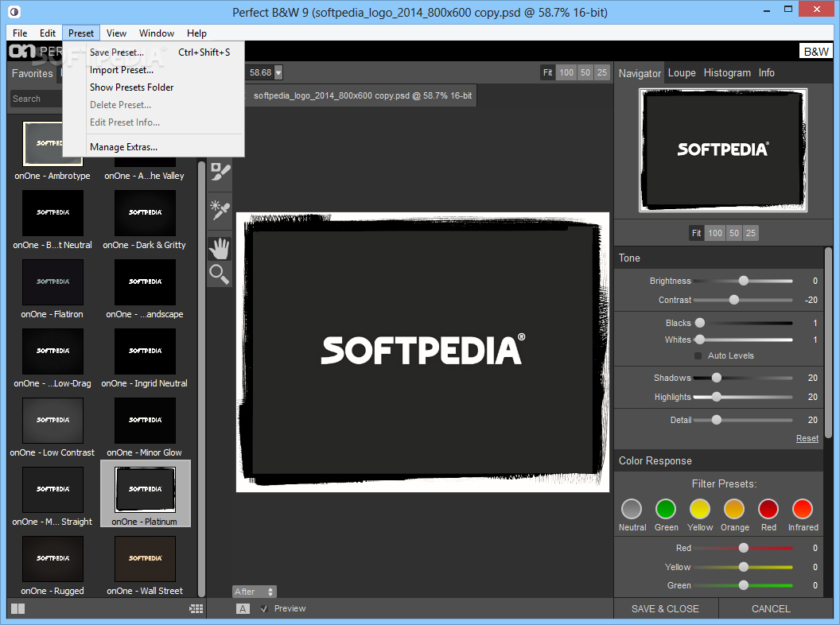Toggle the Preview checkbox
This screenshot has width=840, height=625.
tap(263, 608)
